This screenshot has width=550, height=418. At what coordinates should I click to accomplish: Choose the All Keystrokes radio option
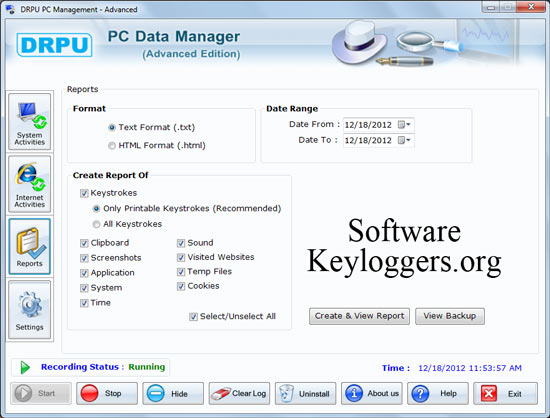[x=96, y=224]
